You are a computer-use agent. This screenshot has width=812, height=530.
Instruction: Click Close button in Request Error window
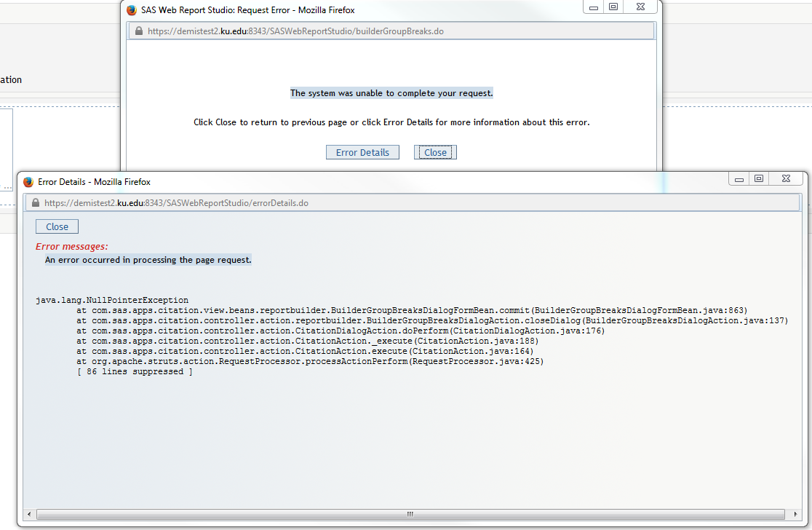coord(435,152)
